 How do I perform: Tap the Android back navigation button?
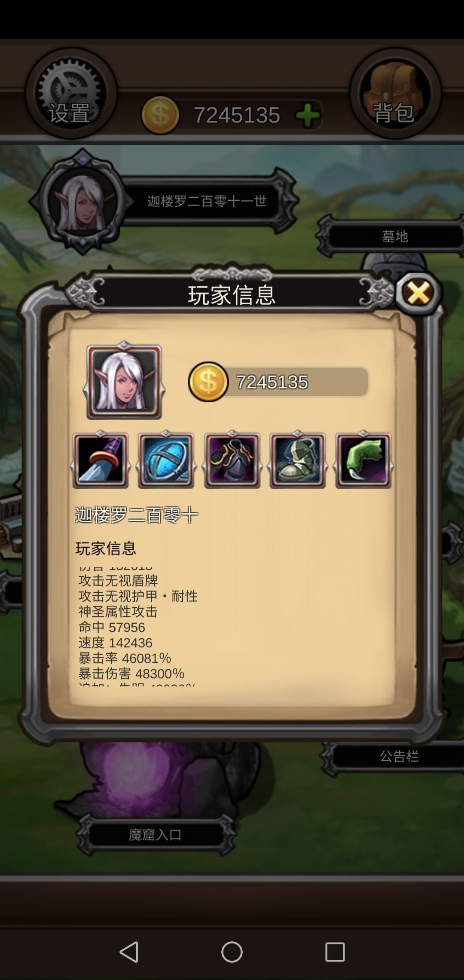point(129,952)
